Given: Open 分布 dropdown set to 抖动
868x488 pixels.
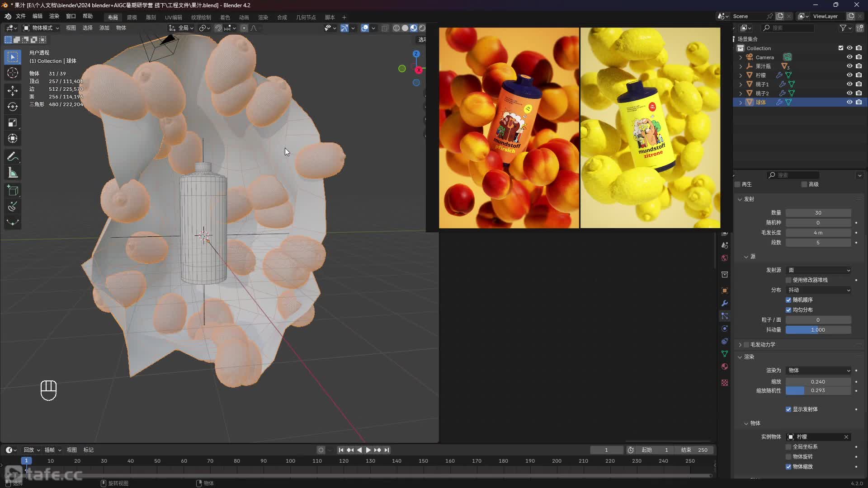Looking at the screenshot, I should tap(819, 290).
